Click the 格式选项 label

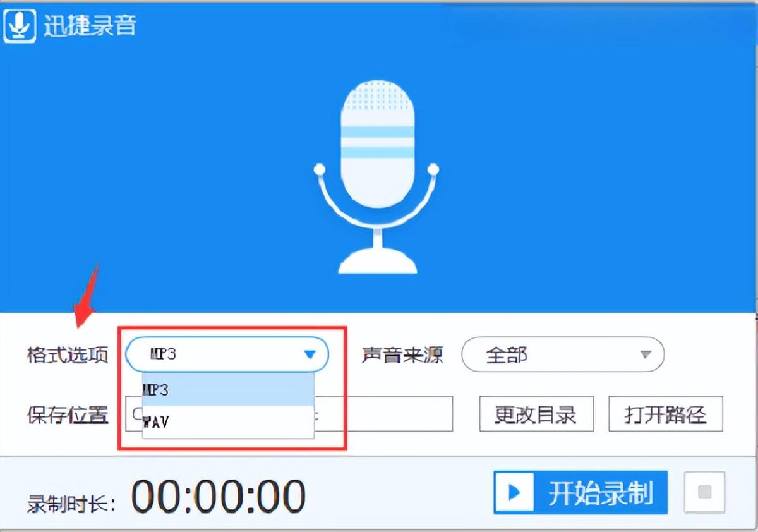coord(68,354)
